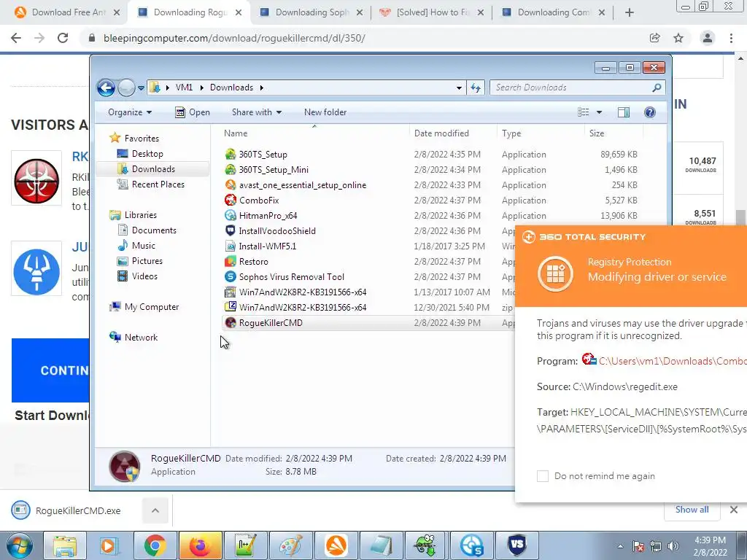Select My Computer in navigation pane
Viewport: 747px width, 560px height.
coord(152,307)
